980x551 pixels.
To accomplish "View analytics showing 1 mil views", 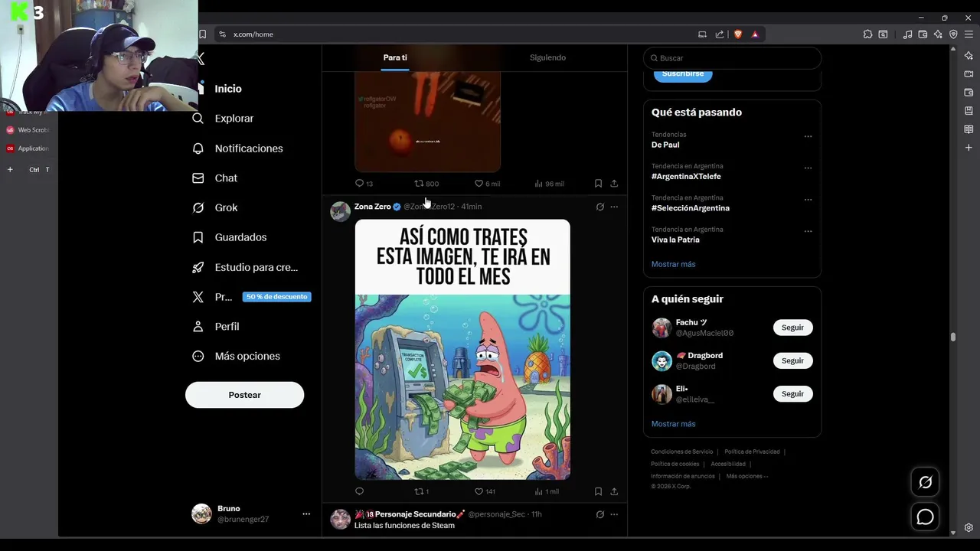I will pyautogui.click(x=547, y=491).
